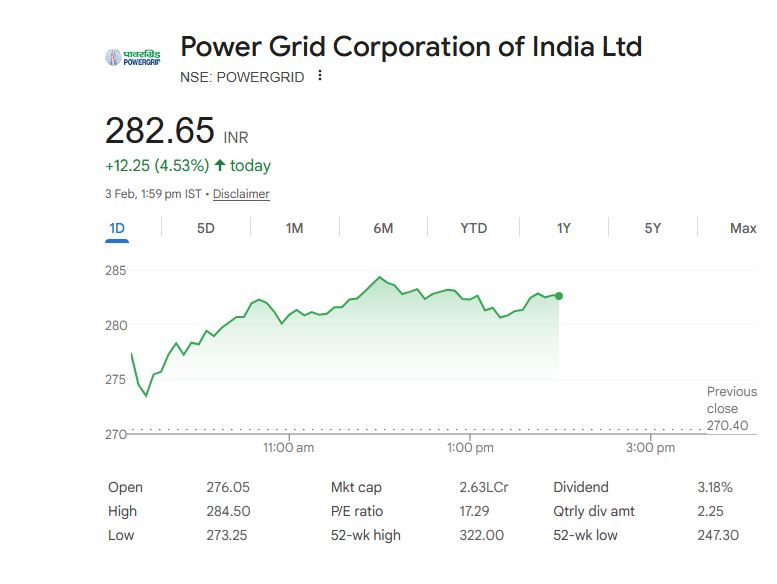Viewport: 777px width, 584px height.
Task: Select the Max chart range tab
Action: [743, 228]
